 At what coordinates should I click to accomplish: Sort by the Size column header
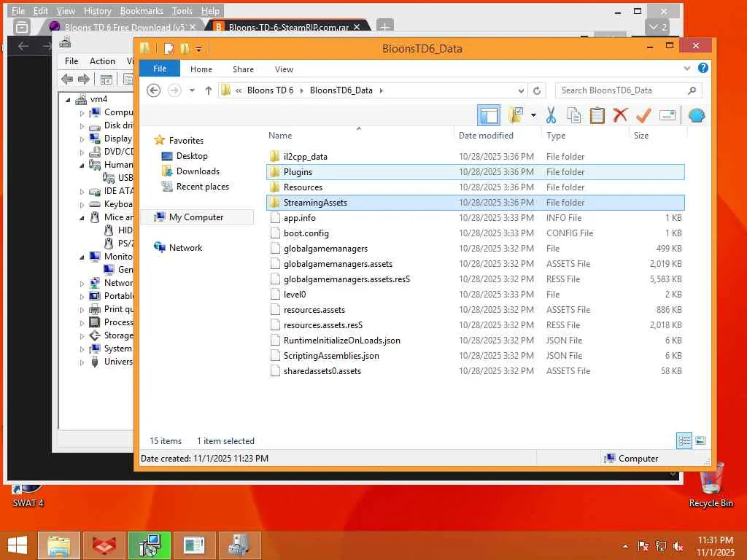[641, 136]
